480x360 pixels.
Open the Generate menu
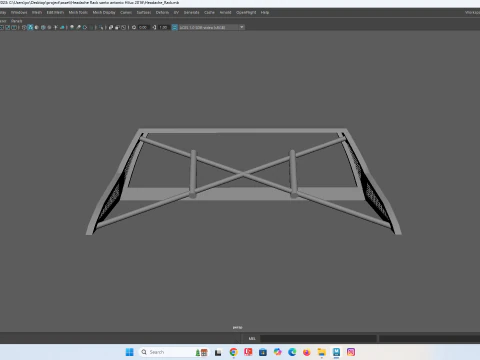pyautogui.click(x=191, y=12)
